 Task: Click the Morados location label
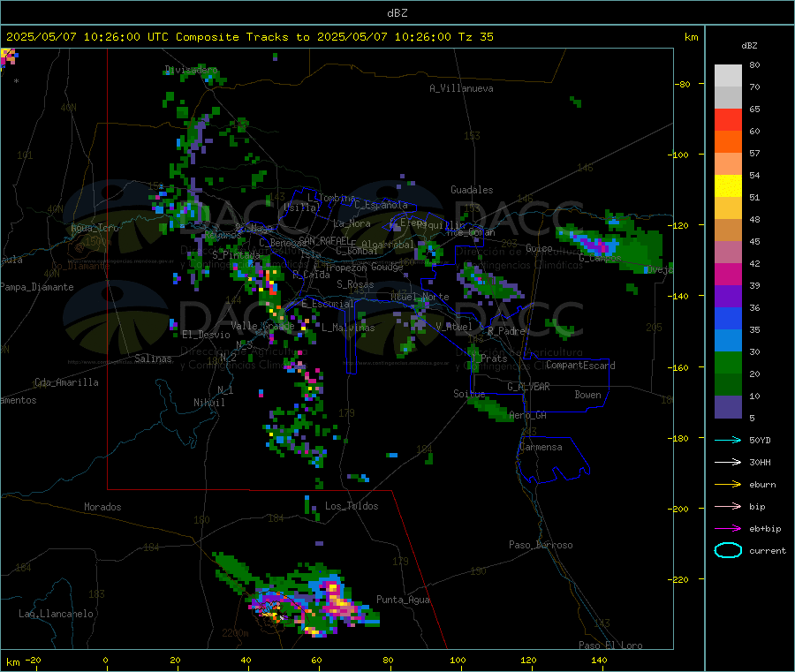coord(103,507)
